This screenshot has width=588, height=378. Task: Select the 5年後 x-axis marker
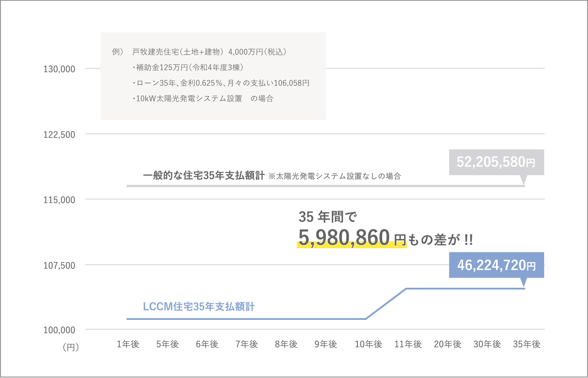(168, 344)
